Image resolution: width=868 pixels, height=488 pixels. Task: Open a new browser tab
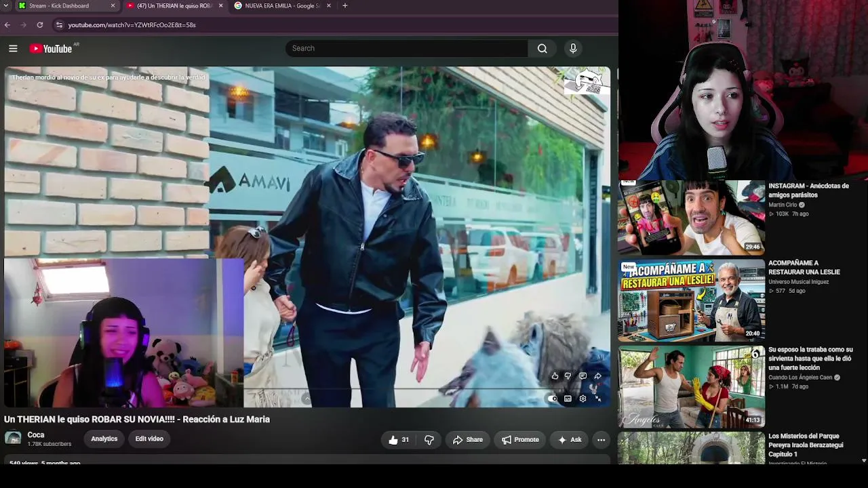[x=345, y=5]
